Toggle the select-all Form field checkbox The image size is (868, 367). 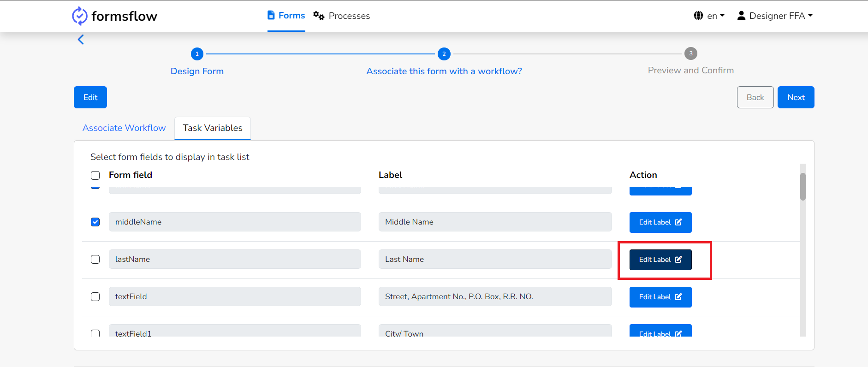(x=95, y=175)
